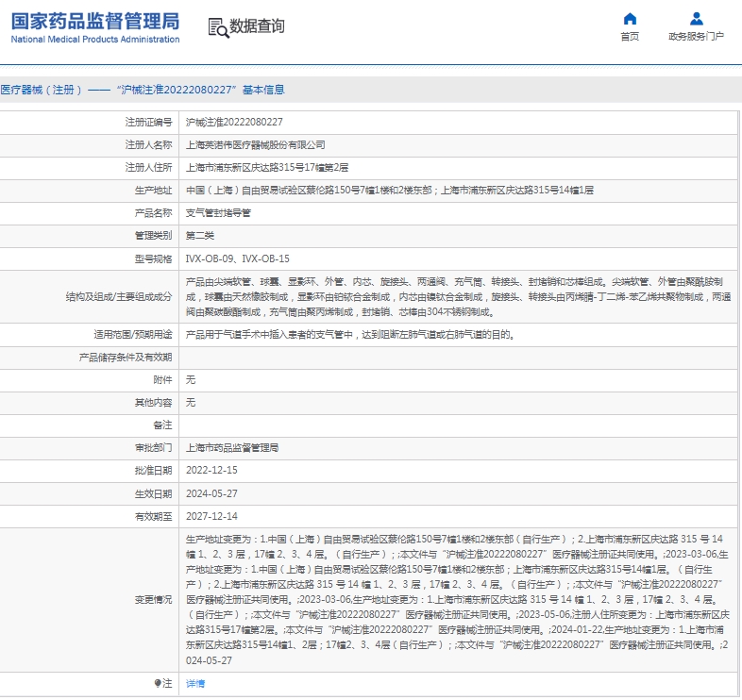The width and height of the screenshot is (742, 700).
Task: Click the 数据查询 search document icon
Action: pos(218,27)
